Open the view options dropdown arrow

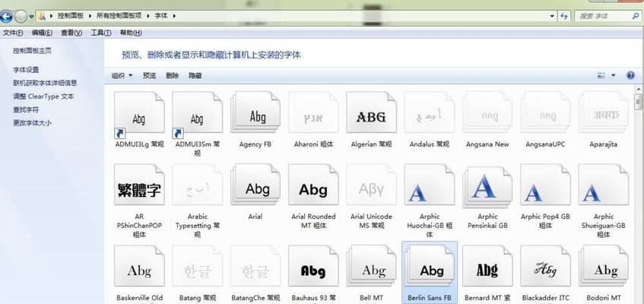point(614,75)
